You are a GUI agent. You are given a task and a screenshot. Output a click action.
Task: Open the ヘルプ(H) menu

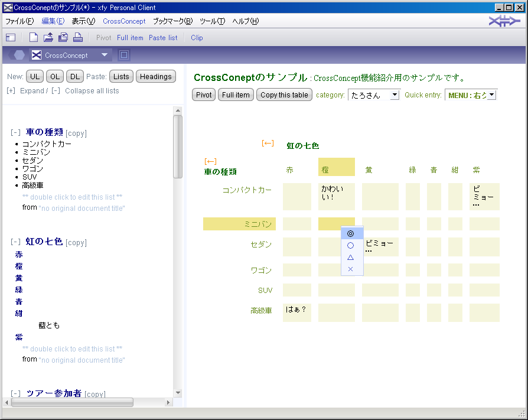pyautogui.click(x=246, y=21)
